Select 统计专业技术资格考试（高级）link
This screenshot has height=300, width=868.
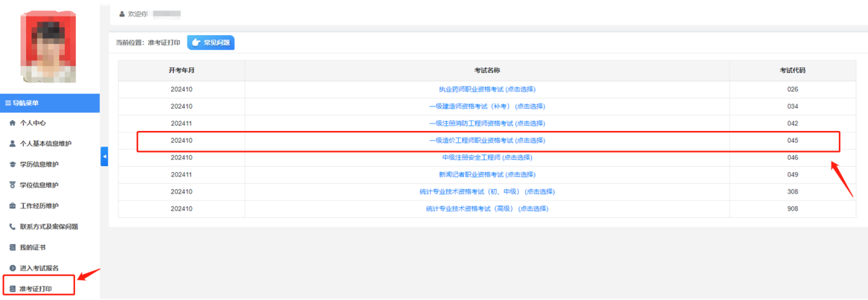click(x=487, y=209)
